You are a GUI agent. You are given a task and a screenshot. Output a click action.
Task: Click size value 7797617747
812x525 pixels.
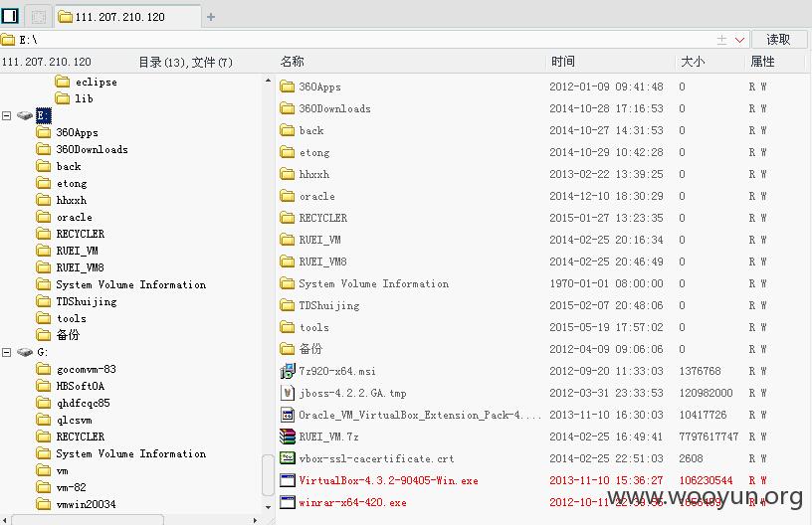(x=709, y=437)
